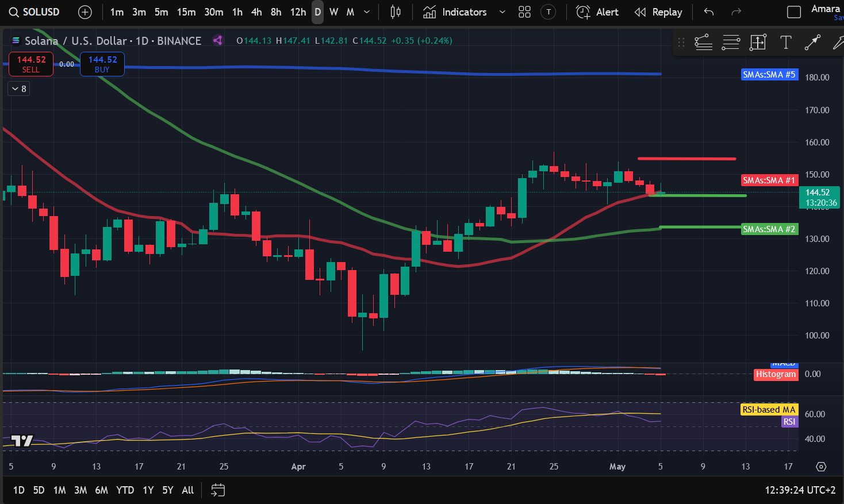Expand the collapsed indicators legend showing 8
The height and width of the screenshot is (504, 844).
[19, 89]
